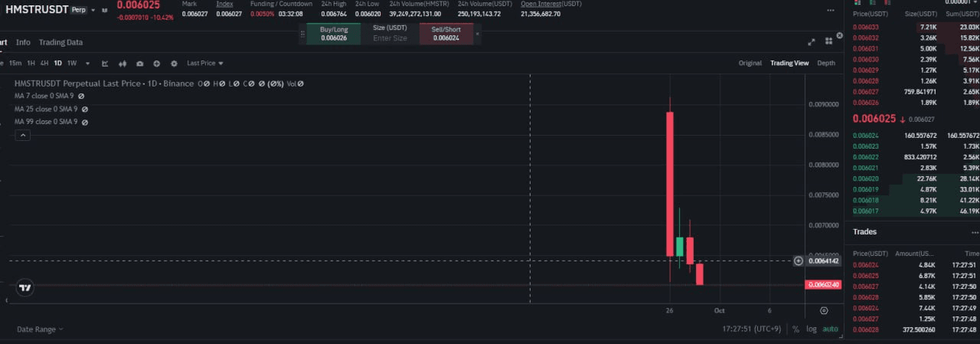Screen dimensions: 980x344
Task: Click trade row with amount 6.87K
Action: [x=915, y=275]
